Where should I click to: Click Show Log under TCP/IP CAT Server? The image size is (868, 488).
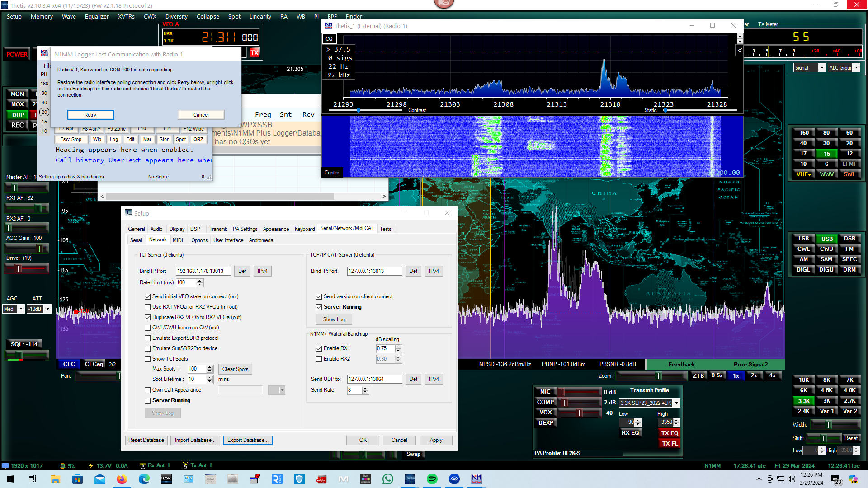(334, 319)
